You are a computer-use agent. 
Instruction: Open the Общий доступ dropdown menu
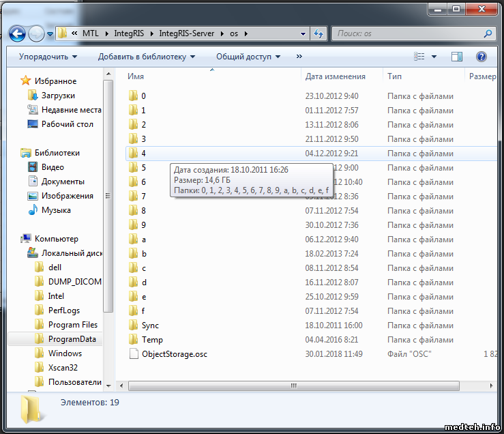click(248, 57)
